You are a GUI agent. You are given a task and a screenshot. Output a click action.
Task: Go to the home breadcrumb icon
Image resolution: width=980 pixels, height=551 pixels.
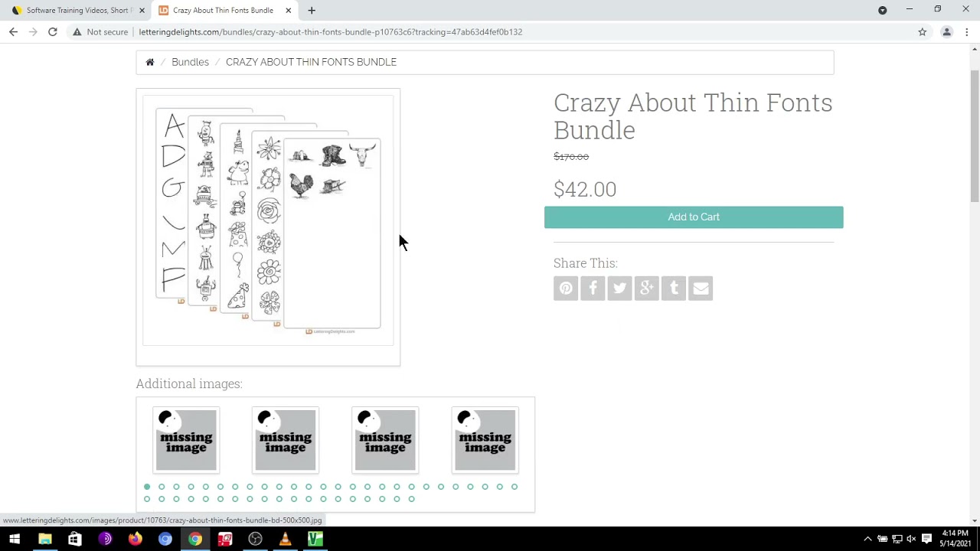point(150,62)
